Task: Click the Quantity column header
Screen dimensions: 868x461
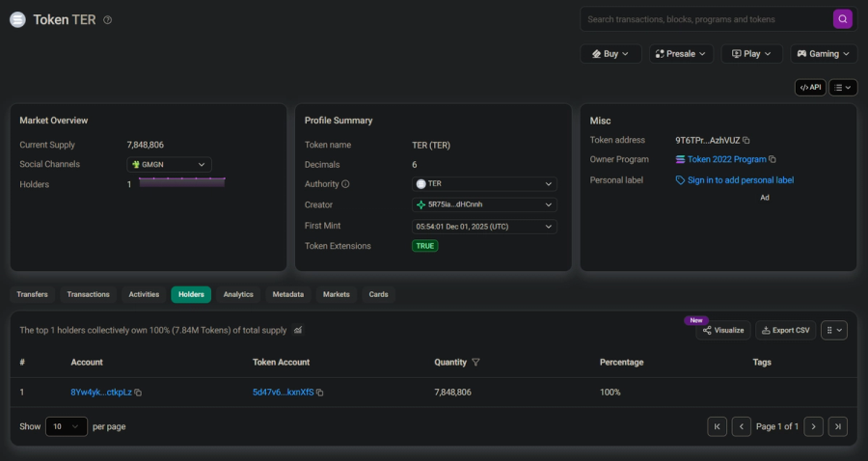Action: (x=450, y=363)
